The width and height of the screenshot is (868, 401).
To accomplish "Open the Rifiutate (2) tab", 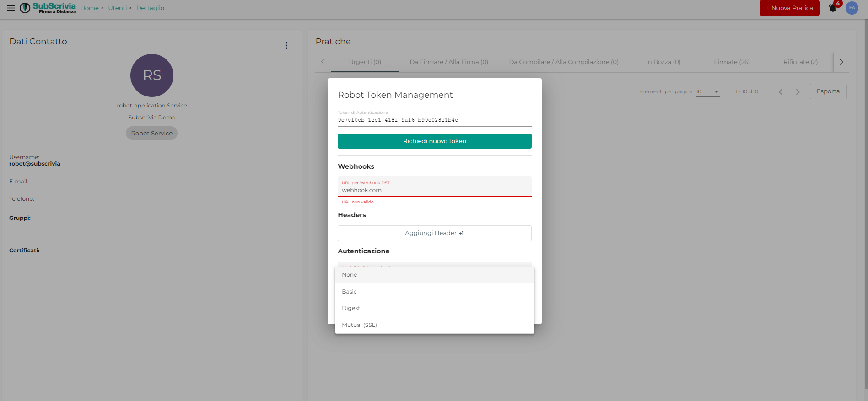I will [x=800, y=62].
